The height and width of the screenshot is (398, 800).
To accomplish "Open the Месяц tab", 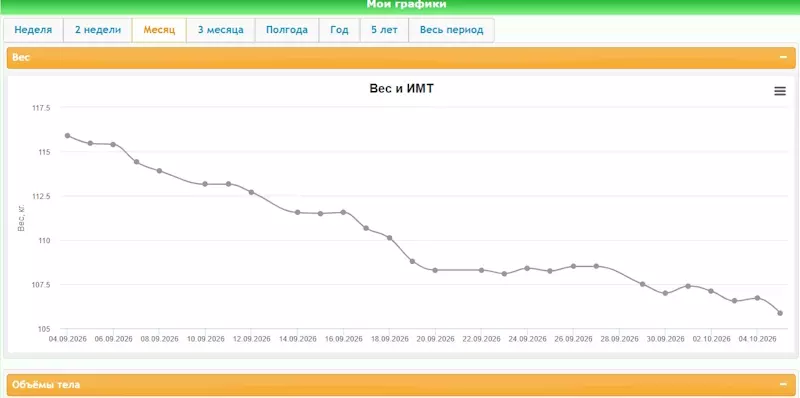I will pyautogui.click(x=159, y=30).
